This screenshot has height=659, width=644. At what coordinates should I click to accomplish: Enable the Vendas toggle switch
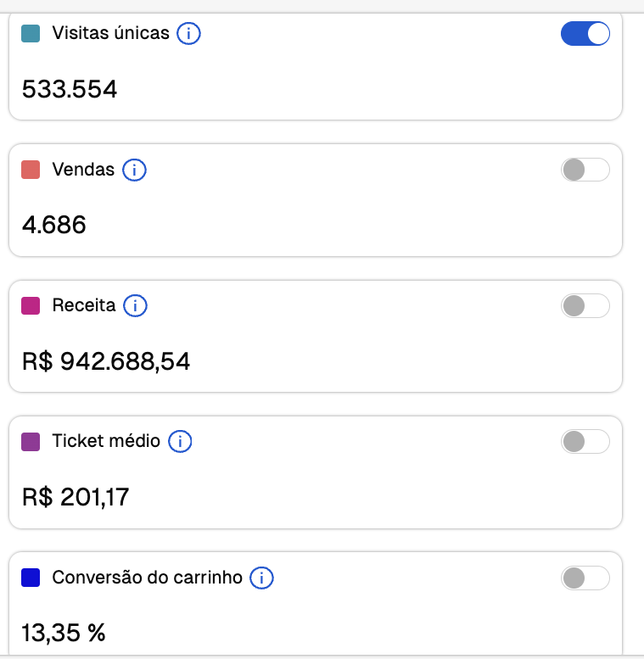[585, 170]
